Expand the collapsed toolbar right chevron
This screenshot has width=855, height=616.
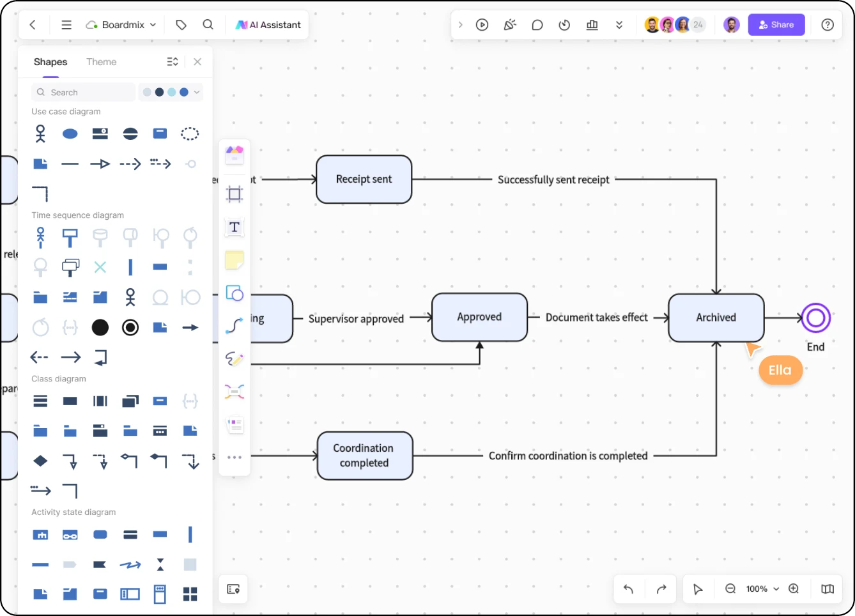click(x=460, y=25)
